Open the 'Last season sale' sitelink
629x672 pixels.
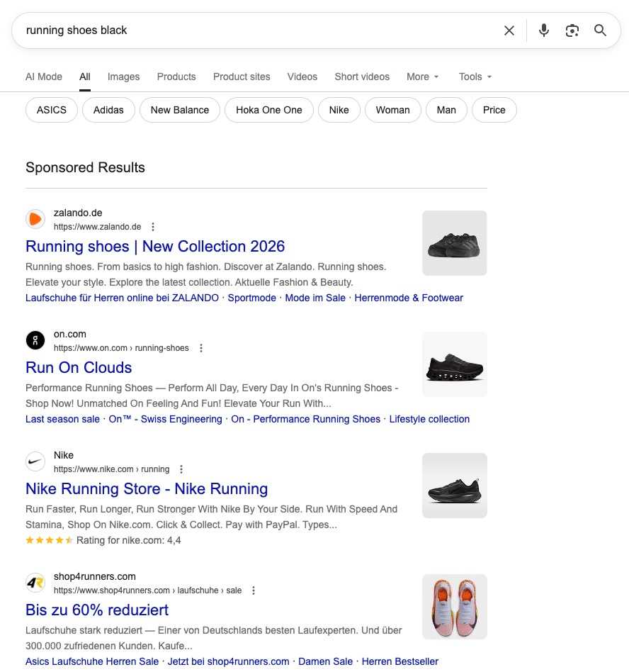62,419
